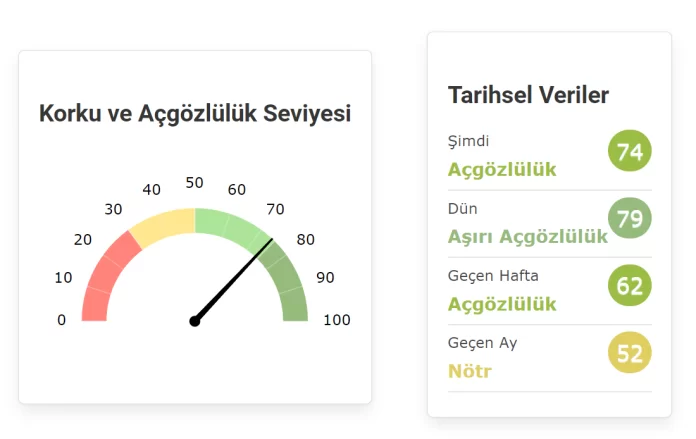Click the black gauge needle pointer
The height and width of the screenshot is (439, 696).
236,277
